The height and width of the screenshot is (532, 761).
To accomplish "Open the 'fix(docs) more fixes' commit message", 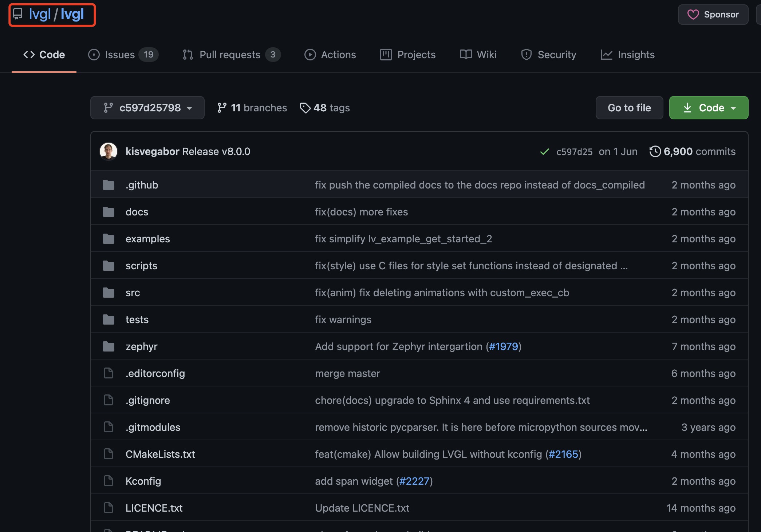I will tap(361, 212).
